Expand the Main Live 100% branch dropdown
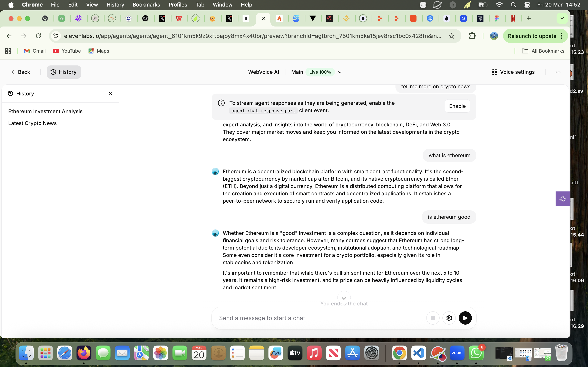The height and width of the screenshot is (367, 588). coord(340,72)
